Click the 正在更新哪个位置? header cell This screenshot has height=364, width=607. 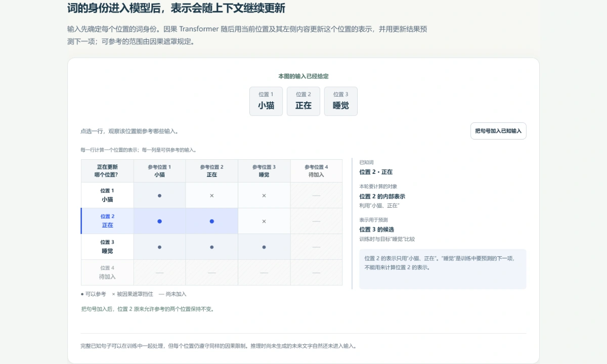pos(107,171)
